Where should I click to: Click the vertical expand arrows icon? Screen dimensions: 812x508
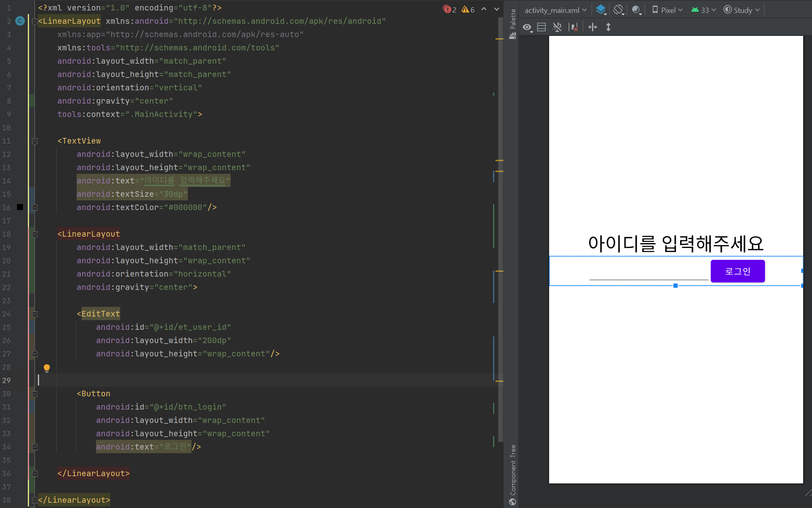click(x=608, y=27)
